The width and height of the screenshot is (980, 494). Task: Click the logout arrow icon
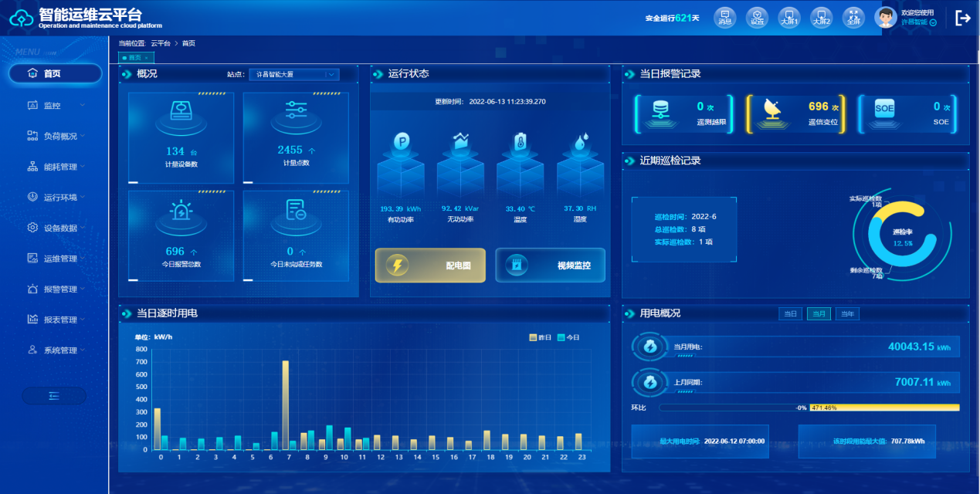pos(962,18)
